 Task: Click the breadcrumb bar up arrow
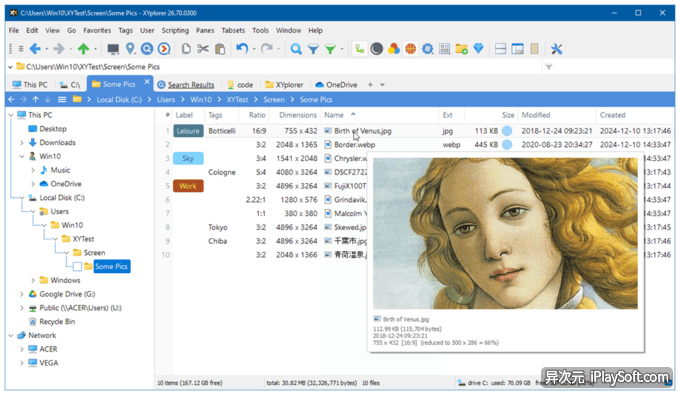coord(36,100)
